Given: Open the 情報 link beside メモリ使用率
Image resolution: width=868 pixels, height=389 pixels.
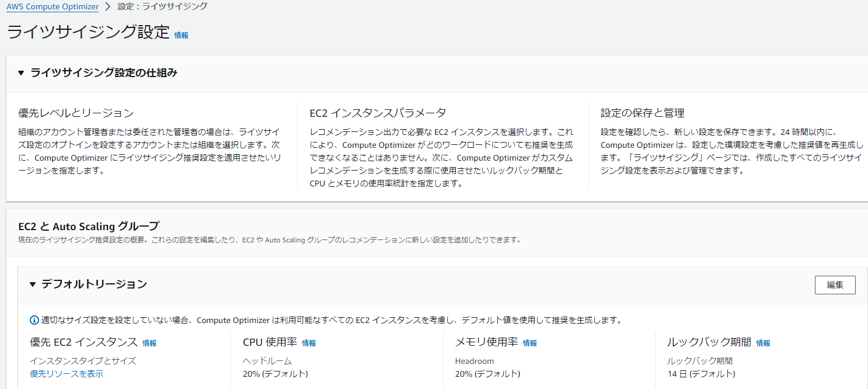Looking at the screenshot, I should point(530,343).
